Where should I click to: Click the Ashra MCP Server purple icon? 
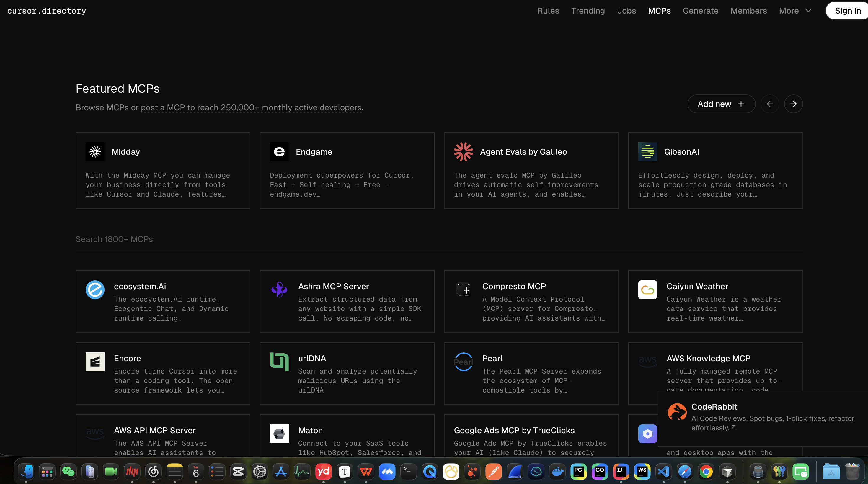coord(279,290)
